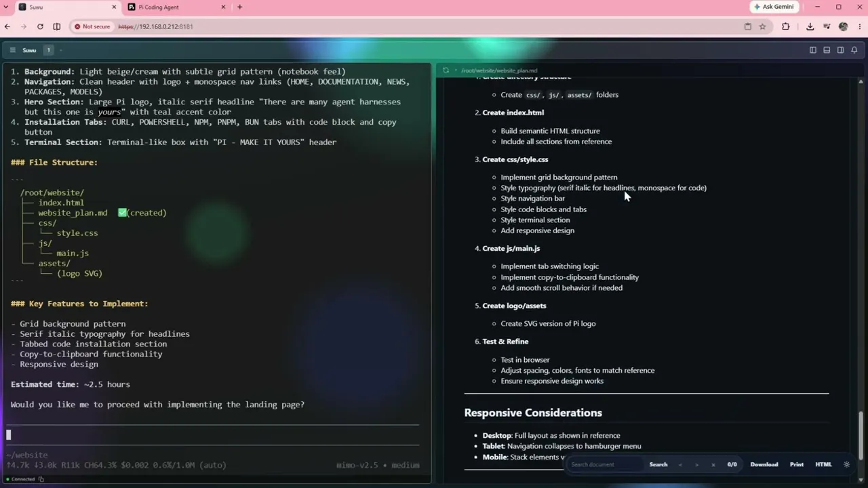This screenshot has height=488, width=868.
Task: Open the notifications bell
Action: (854, 50)
